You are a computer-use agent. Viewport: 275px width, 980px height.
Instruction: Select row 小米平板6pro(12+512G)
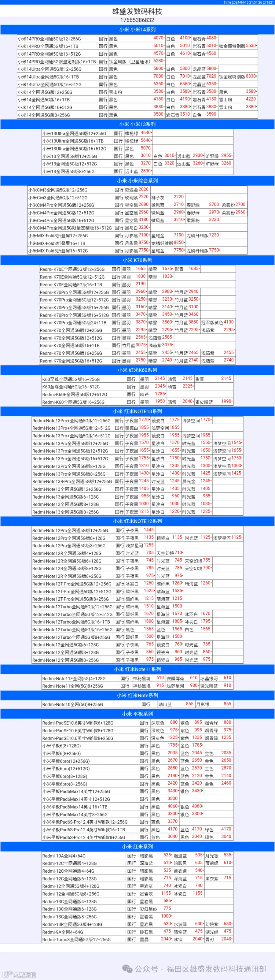click(137, 768)
